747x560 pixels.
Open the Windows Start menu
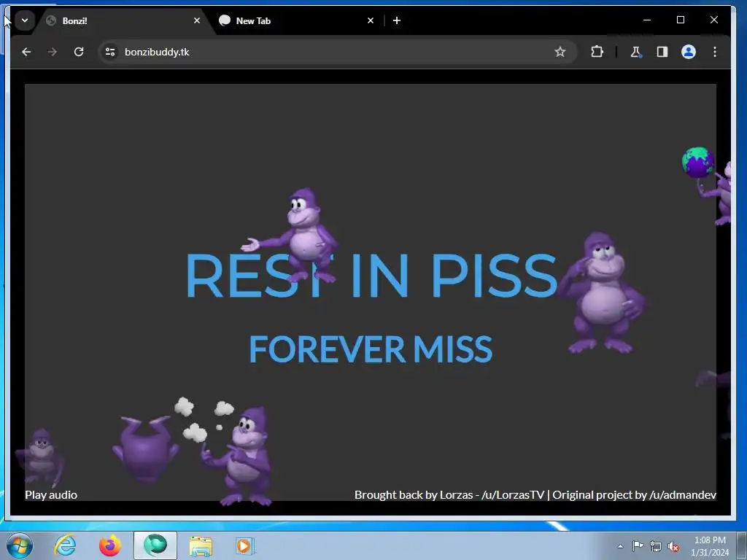(x=20, y=545)
